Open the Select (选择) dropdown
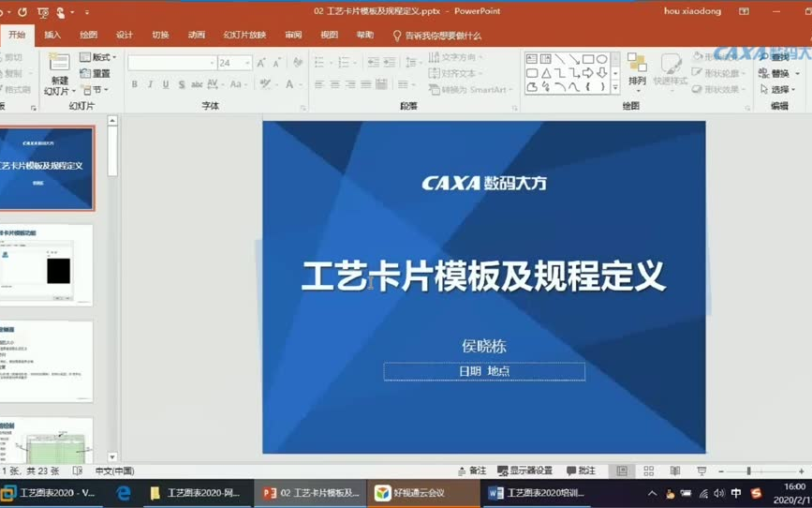This screenshot has width=812, height=508. tap(779, 90)
